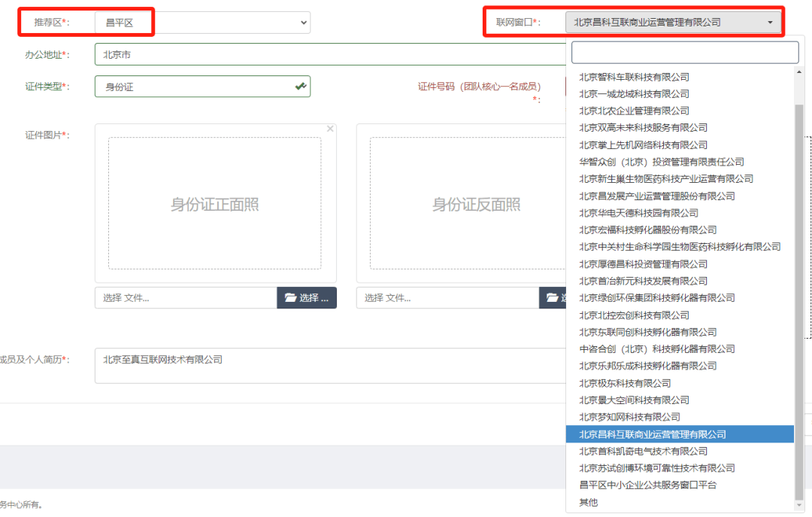Open the 证件类型 dropdown showing 身份证
The height and width of the screenshot is (517, 812).
click(202, 87)
